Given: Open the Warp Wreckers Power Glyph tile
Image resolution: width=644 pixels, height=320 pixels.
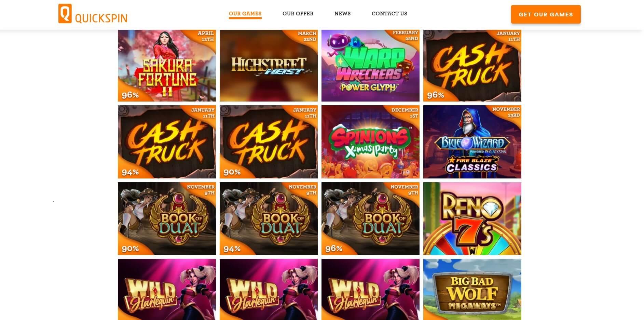Looking at the screenshot, I should tap(370, 66).
